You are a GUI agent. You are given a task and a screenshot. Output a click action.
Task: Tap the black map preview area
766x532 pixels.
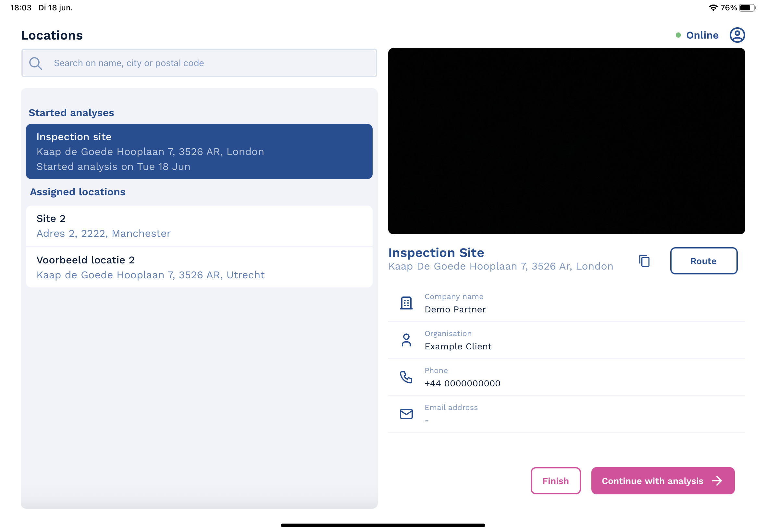pyautogui.click(x=566, y=141)
